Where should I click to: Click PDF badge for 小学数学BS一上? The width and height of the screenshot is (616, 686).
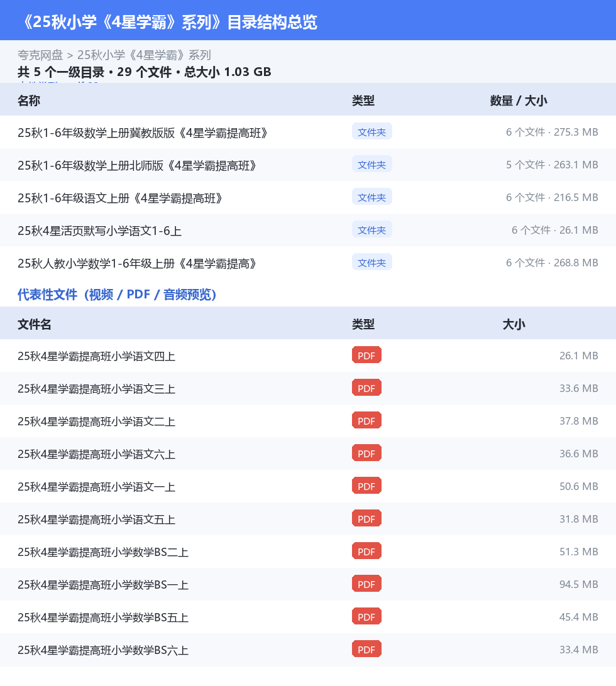pos(366,584)
